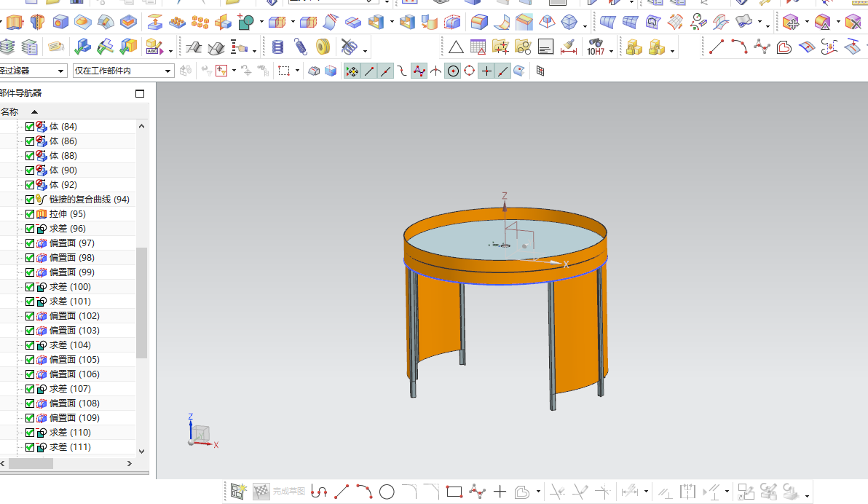
Task: Toggle the arc center snap point
Action: pyautogui.click(x=453, y=71)
